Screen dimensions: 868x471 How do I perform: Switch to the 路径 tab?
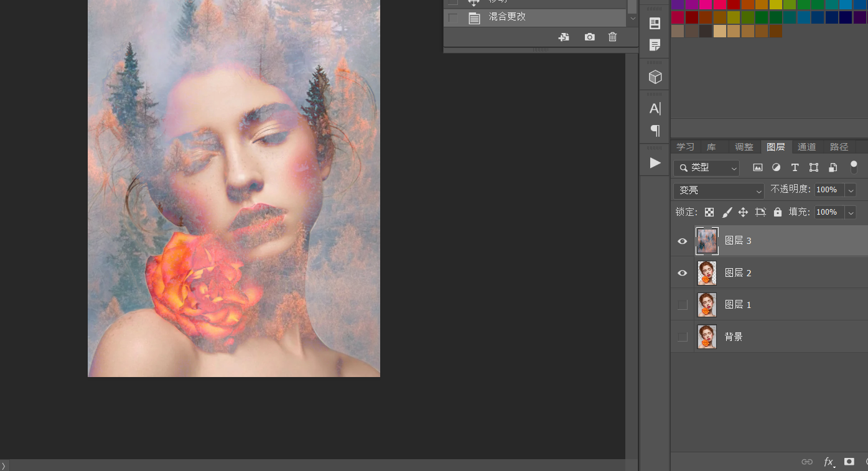pos(839,147)
